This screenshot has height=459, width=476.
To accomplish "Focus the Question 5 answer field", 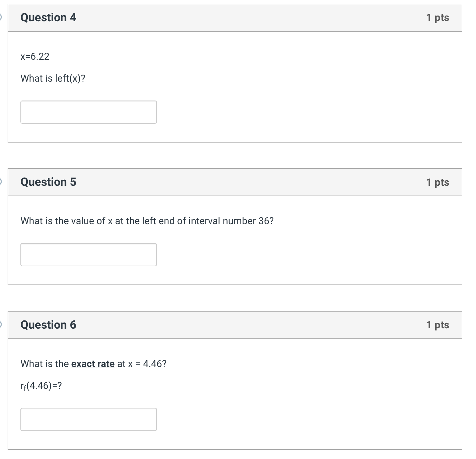I will pos(88,255).
